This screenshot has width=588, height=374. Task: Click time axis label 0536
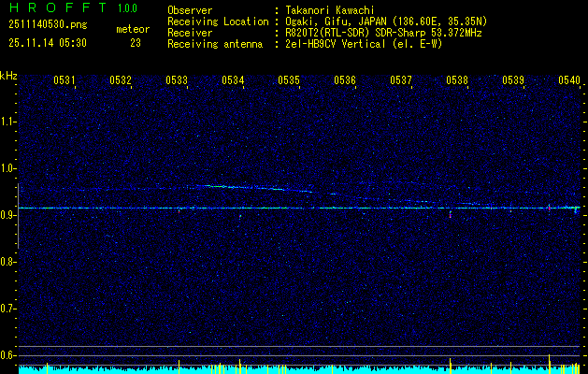click(345, 79)
